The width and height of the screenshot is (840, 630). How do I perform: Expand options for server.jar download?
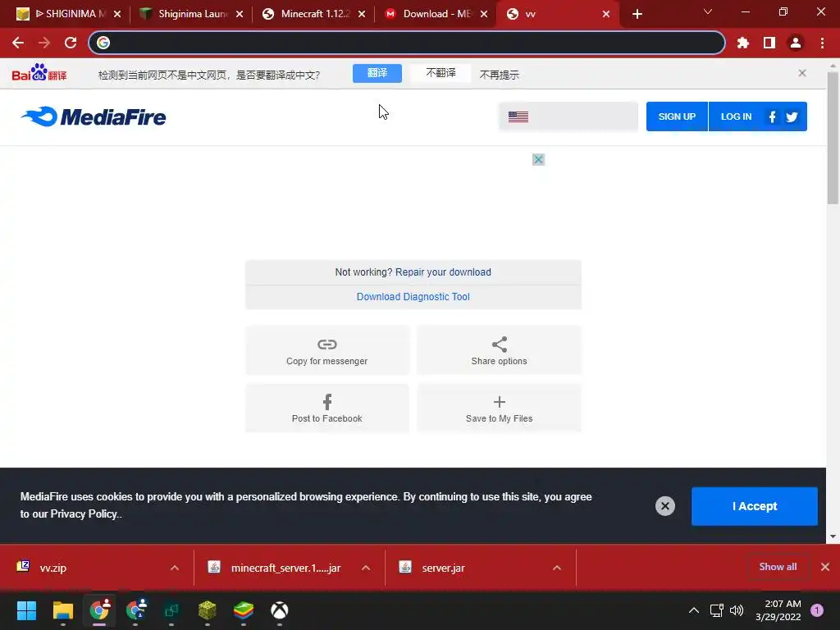click(557, 568)
